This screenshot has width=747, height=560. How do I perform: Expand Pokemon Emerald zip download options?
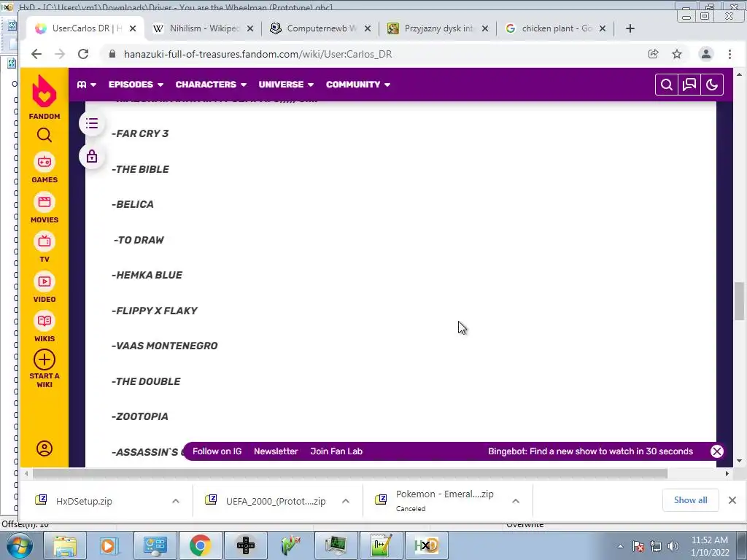click(x=516, y=501)
